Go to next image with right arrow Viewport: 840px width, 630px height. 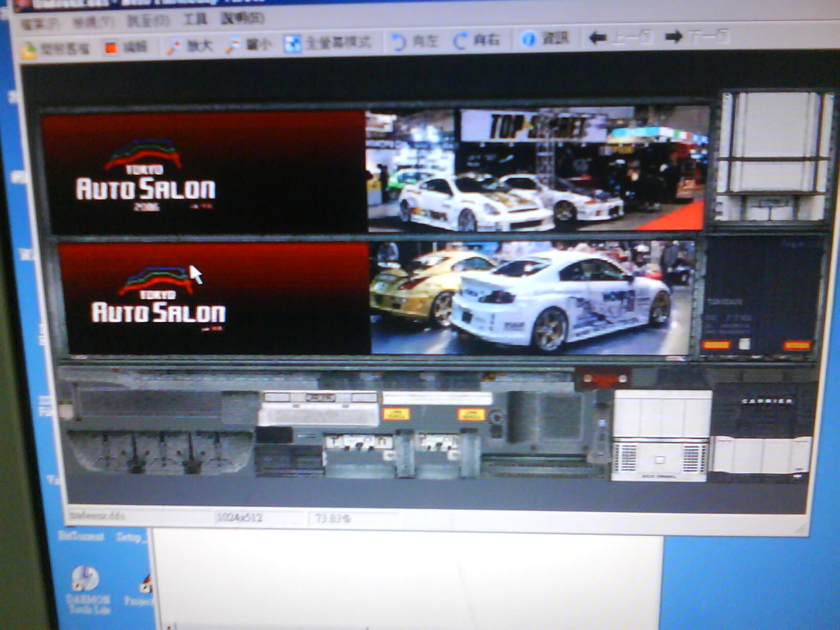[674, 36]
